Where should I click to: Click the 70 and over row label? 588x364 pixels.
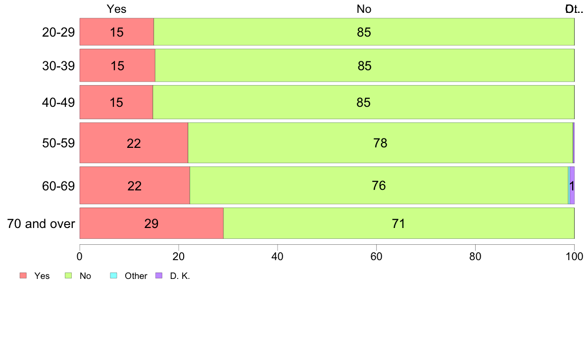(41, 224)
